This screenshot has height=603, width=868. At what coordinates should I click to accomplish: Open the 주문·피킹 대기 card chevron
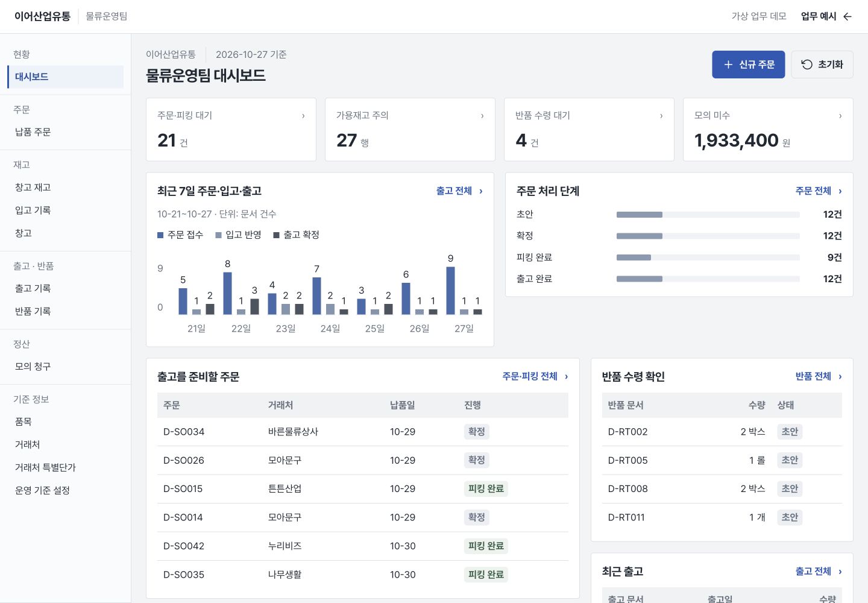tap(303, 116)
